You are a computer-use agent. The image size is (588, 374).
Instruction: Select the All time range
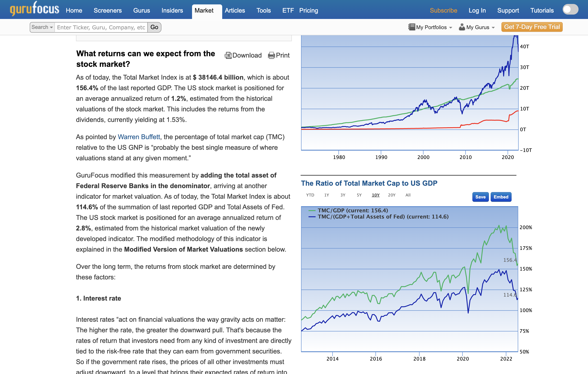(408, 195)
